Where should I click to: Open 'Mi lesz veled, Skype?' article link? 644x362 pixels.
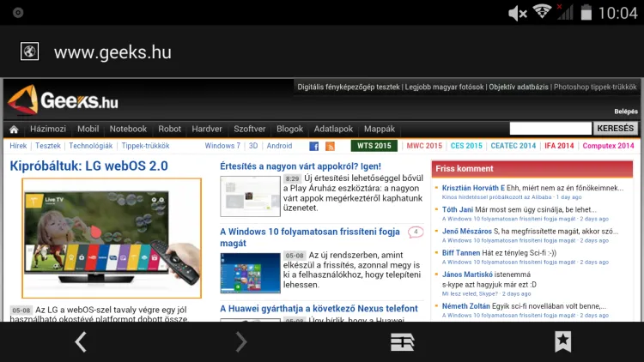click(470, 294)
